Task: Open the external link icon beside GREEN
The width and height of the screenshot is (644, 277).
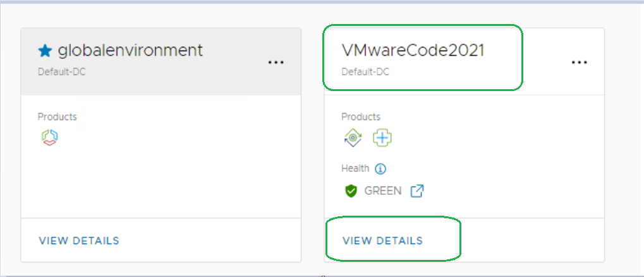Action: point(416,190)
